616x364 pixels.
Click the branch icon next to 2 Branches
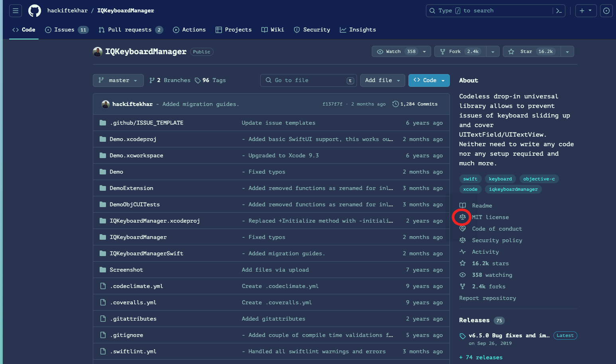(x=152, y=80)
